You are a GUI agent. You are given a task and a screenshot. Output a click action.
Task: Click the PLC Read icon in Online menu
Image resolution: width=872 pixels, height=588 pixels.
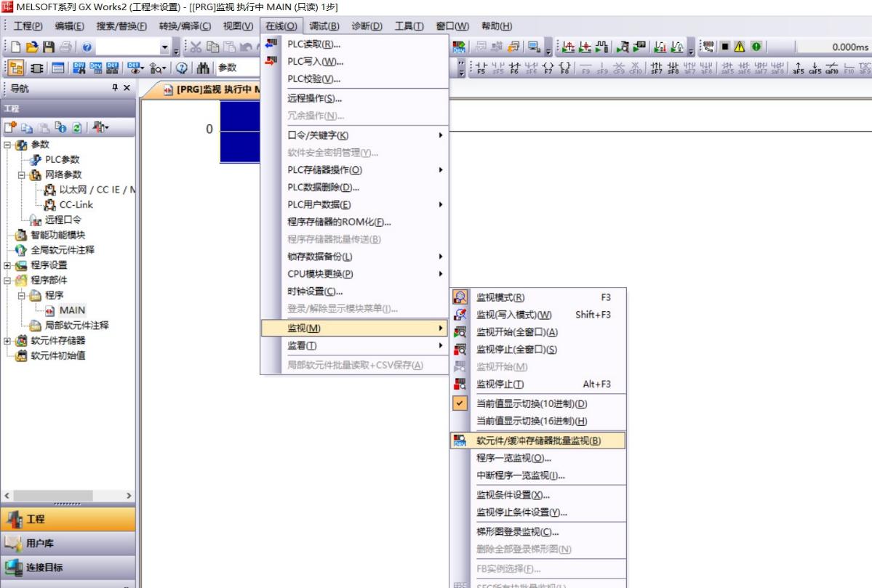click(x=271, y=44)
